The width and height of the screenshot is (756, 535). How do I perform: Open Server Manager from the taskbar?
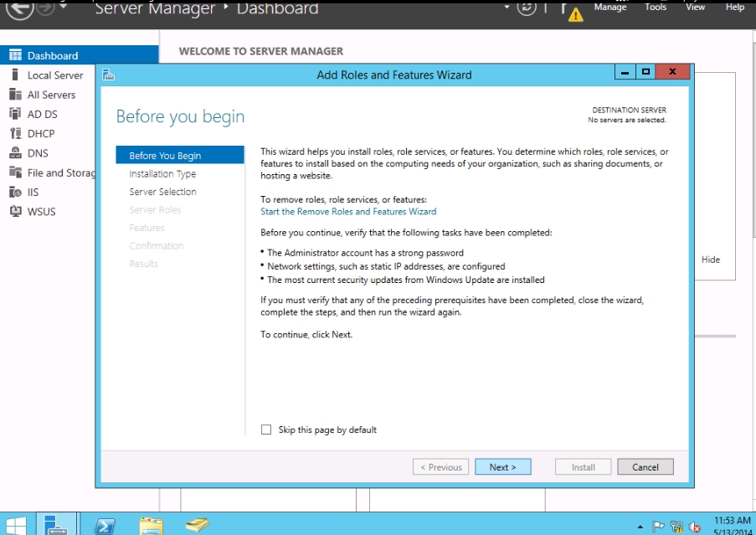point(56,524)
